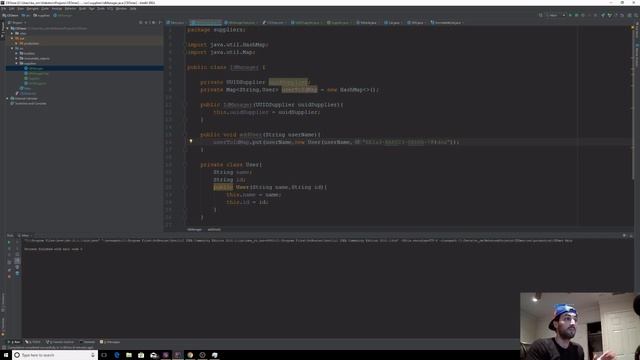Open Microsoft Store from taskbar
Viewport: 640px width, 360px height.
pos(141,355)
